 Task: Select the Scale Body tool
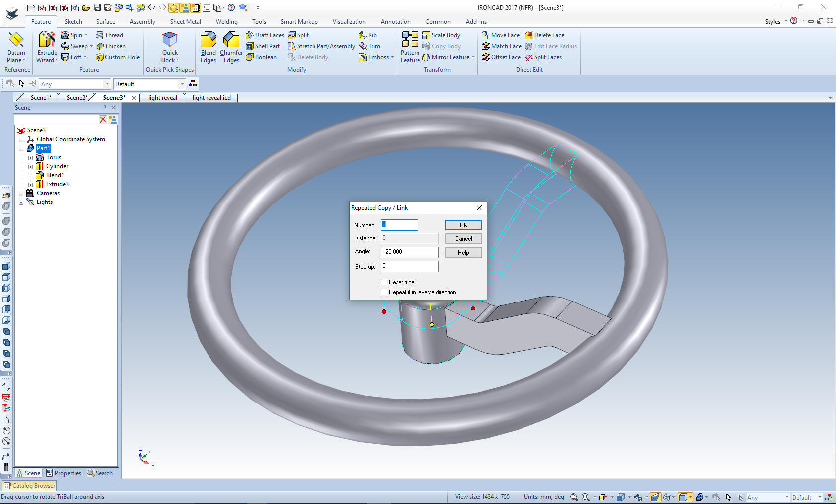441,35
